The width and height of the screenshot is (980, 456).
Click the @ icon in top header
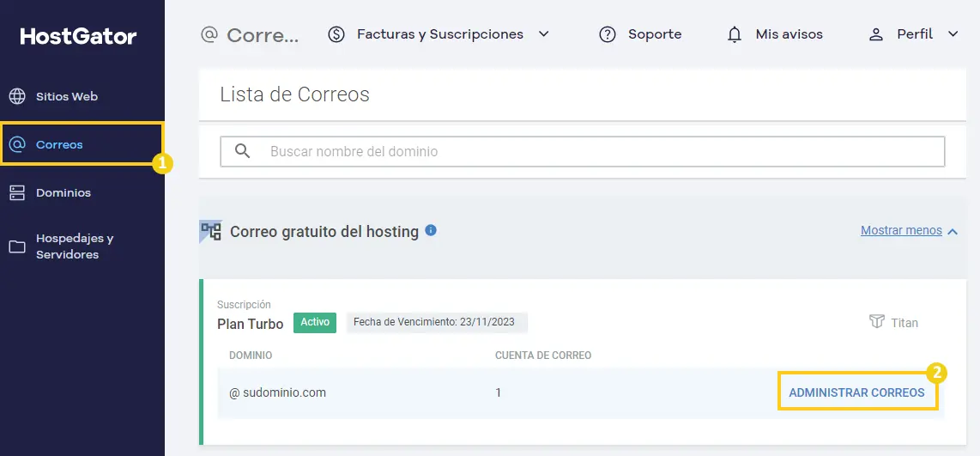pos(209,34)
